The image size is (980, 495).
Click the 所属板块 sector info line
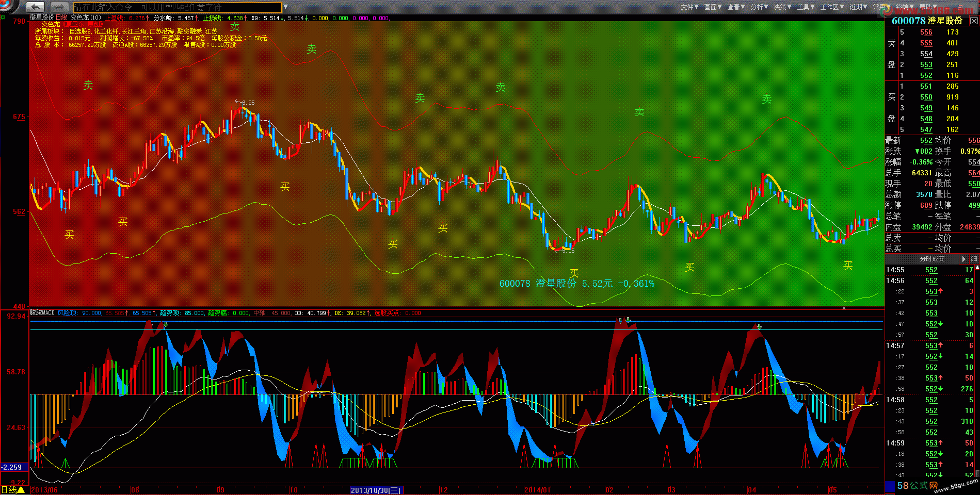click(126, 31)
